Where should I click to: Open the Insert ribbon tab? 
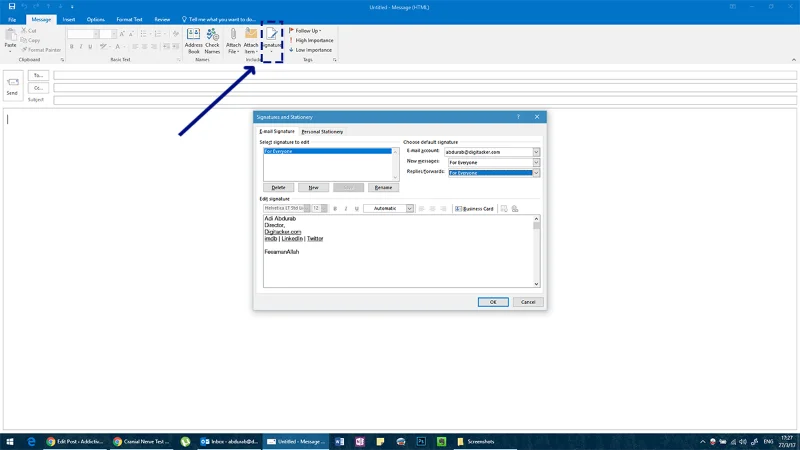point(69,19)
